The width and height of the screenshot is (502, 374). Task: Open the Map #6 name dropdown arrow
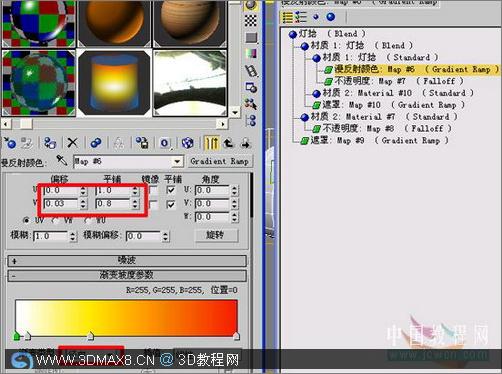(177, 162)
